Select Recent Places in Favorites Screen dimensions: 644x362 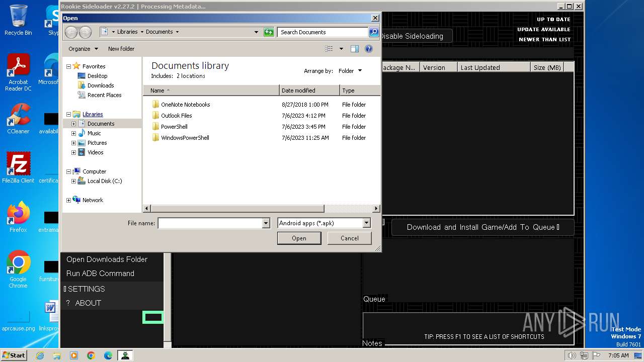tap(104, 95)
